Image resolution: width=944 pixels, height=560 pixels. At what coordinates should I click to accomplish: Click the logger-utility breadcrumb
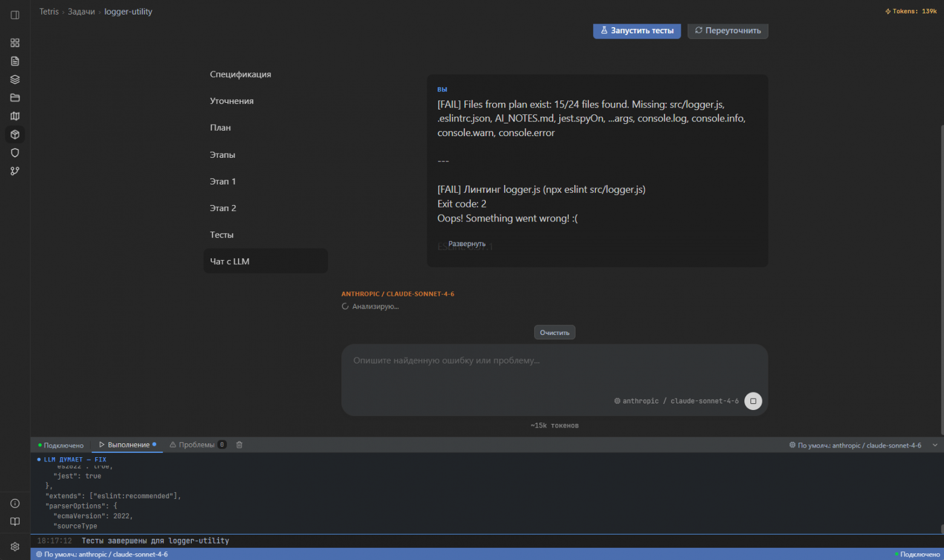pos(128,11)
